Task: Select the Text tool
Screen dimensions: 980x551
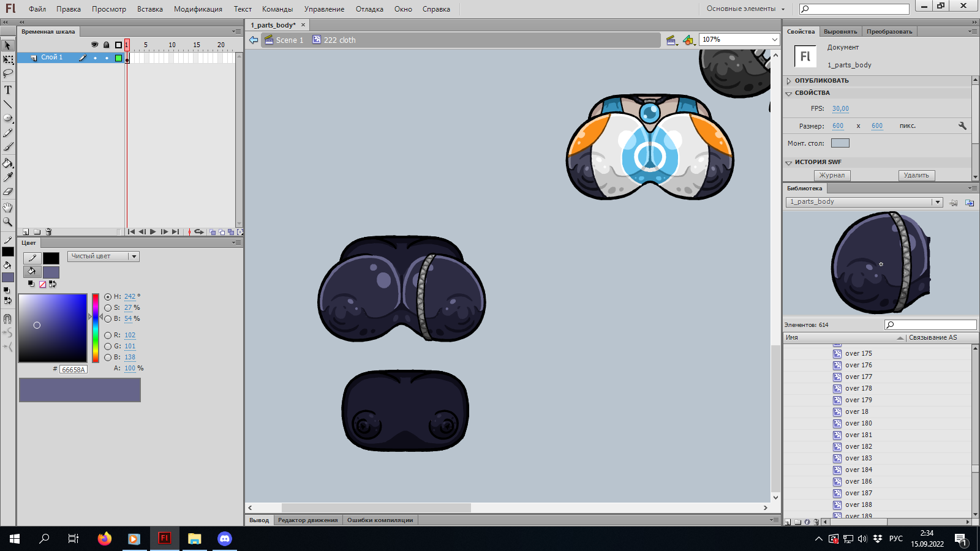Action: pyautogui.click(x=8, y=90)
